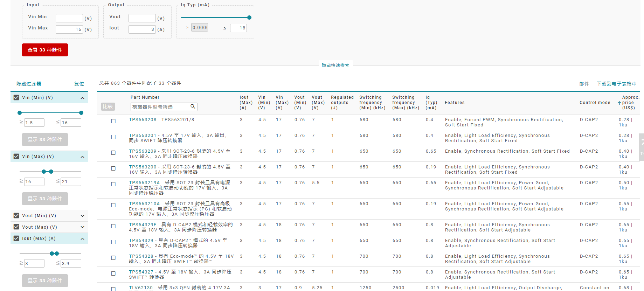The height and width of the screenshot is (291, 644).
Task: Click the red 查看 33 种器件 button
Action: click(45, 50)
